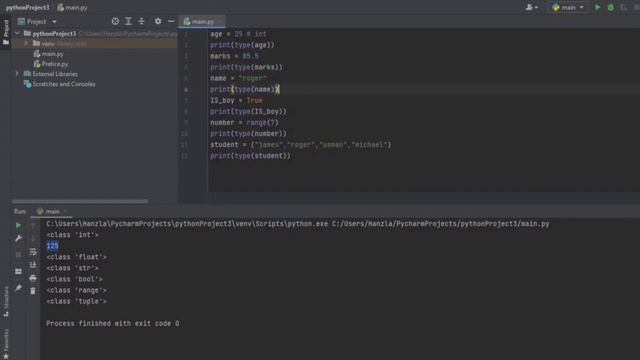The height and width of the screenshot is (360, 640).
Task: Run with coverage icon in top toolbar
Action: 623,7
